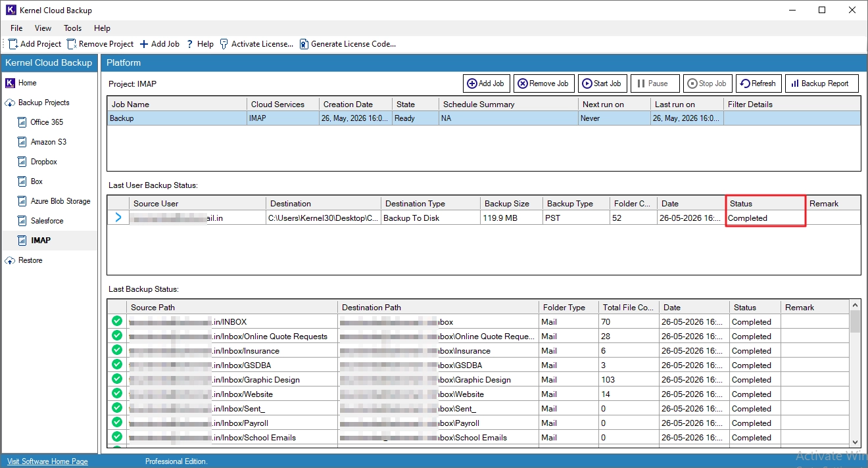Image resolution: width=868 pixels, height=468 pixels.
Task: Click the Source User column header
Action: [x=197, y=203]
